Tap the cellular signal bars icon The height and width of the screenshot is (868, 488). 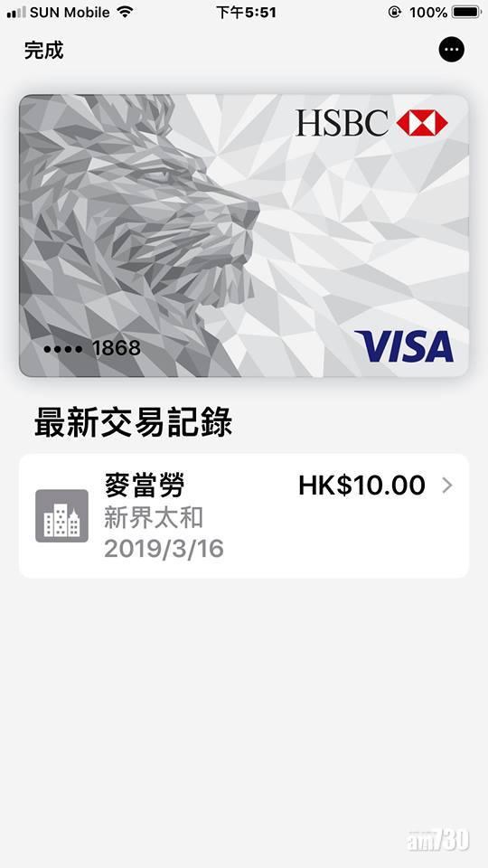pos(16,12)
